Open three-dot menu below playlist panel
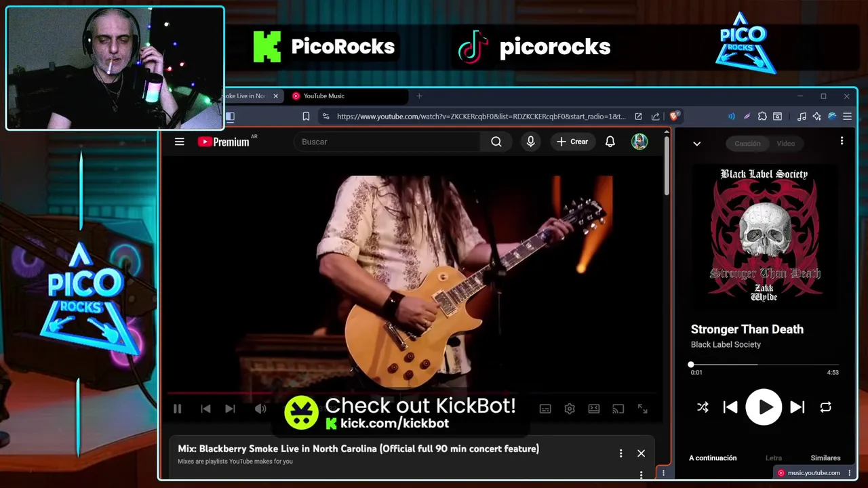 point(641,475)
